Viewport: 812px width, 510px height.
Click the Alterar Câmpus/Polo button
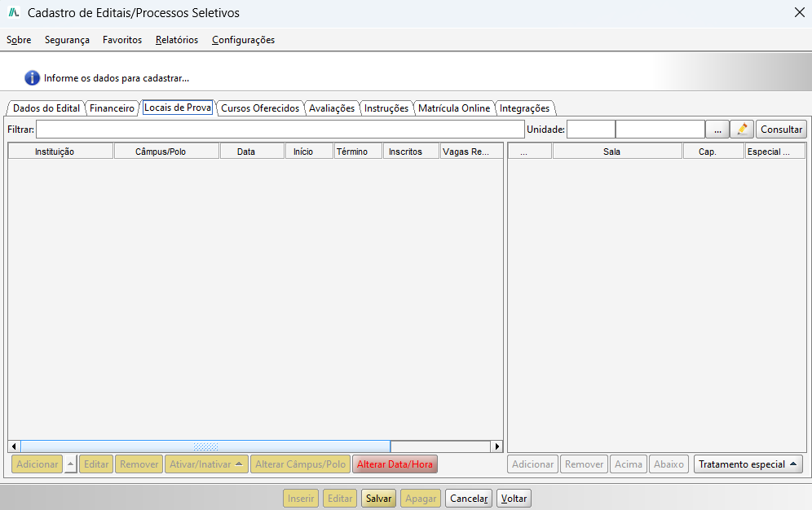(300, 464)
